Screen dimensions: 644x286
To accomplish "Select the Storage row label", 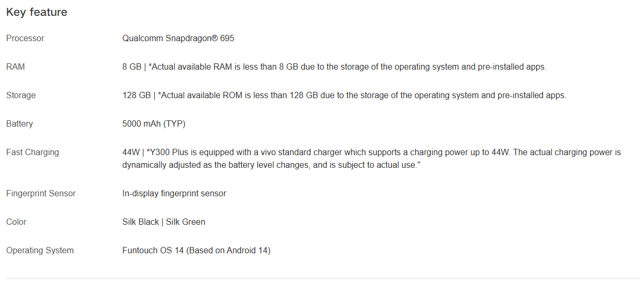I will (x=21, y=96).
